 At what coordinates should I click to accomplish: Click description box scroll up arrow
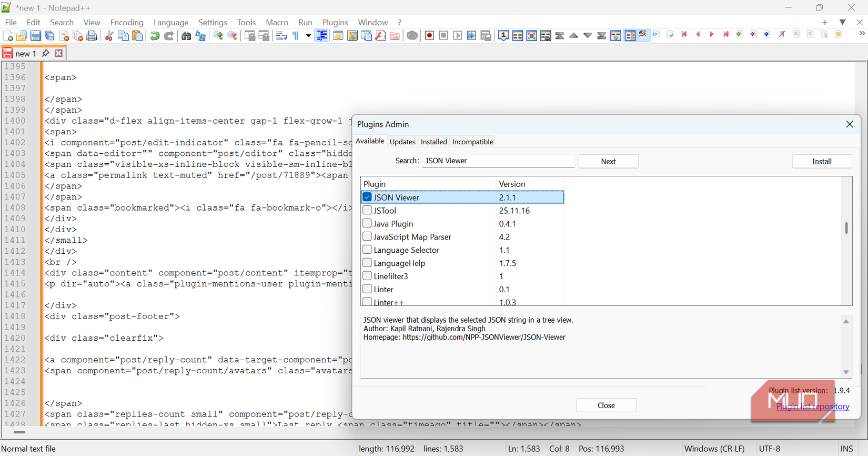click(x=846, y=321)
